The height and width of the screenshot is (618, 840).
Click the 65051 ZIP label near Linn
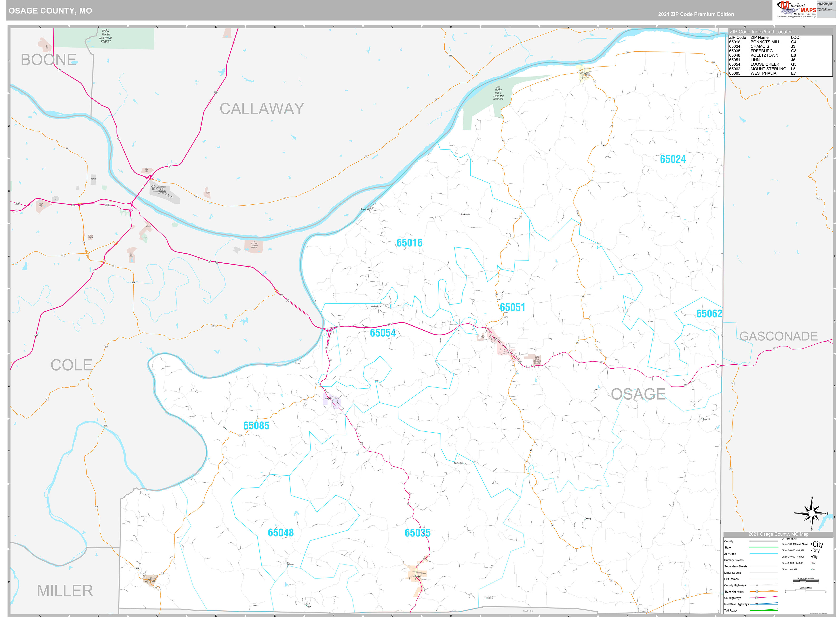point(512,308)
